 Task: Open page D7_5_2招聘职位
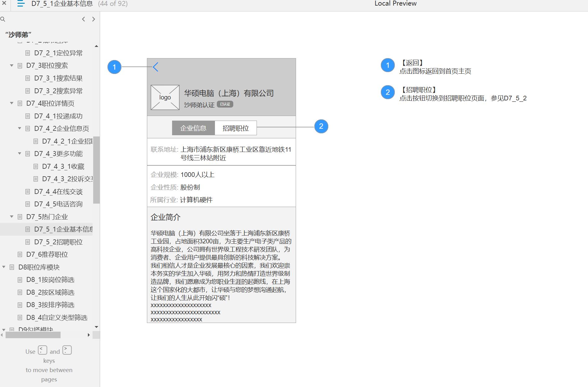tap(58, 242)
